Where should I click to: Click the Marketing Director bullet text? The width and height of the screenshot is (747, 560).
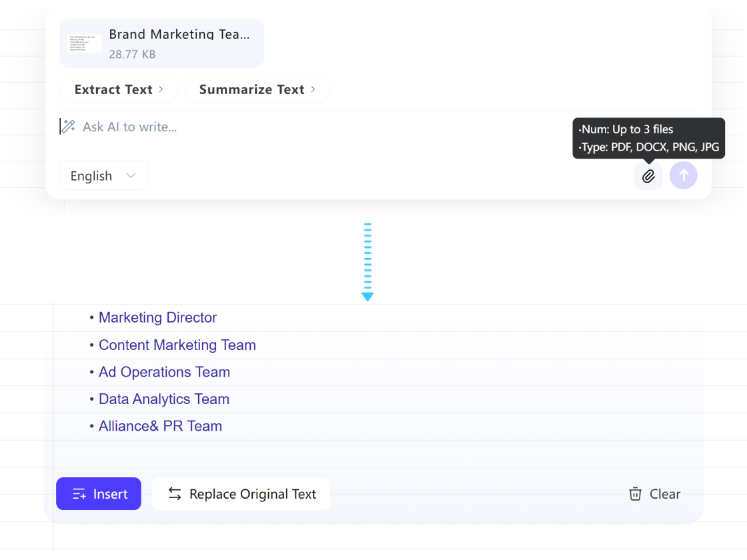coord(157,318)
